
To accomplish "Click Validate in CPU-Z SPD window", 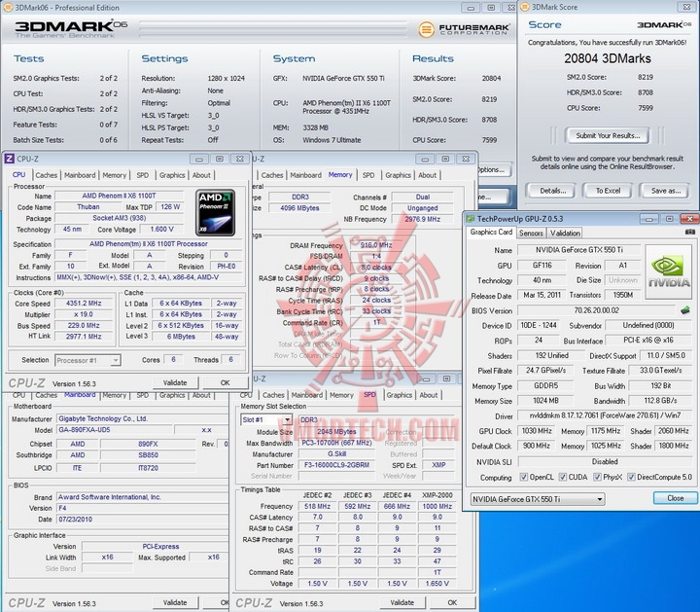I will point(402,602).
